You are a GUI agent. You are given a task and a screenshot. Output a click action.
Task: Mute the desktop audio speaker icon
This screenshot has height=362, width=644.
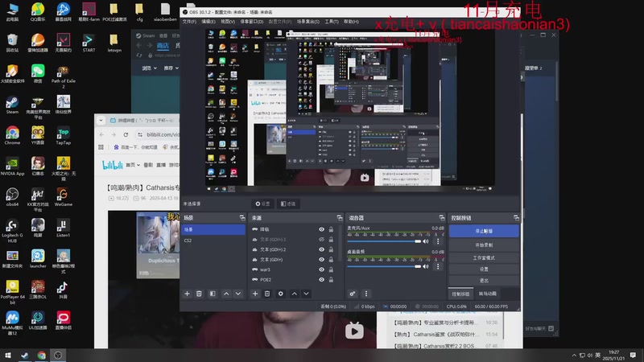tap(426, 266)
